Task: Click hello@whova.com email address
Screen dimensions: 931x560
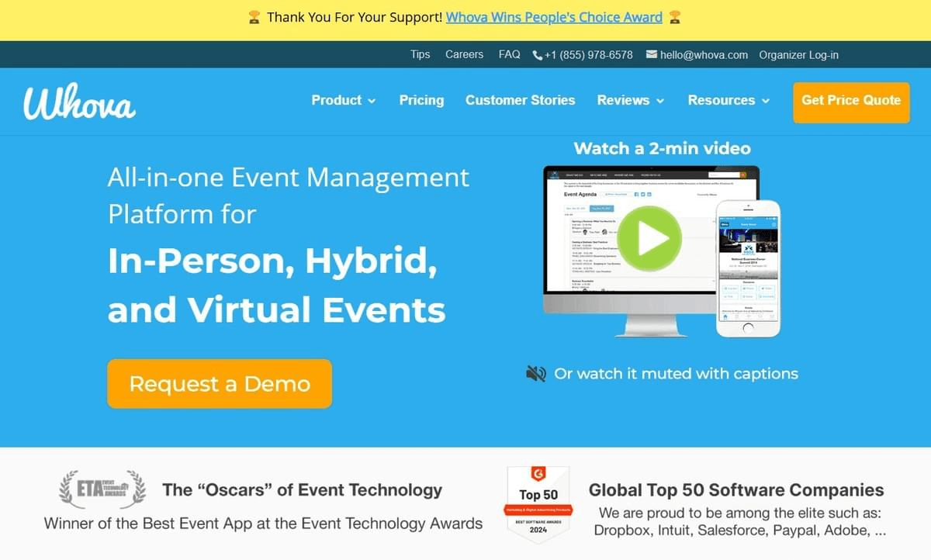Action: (x=704, y=55)
